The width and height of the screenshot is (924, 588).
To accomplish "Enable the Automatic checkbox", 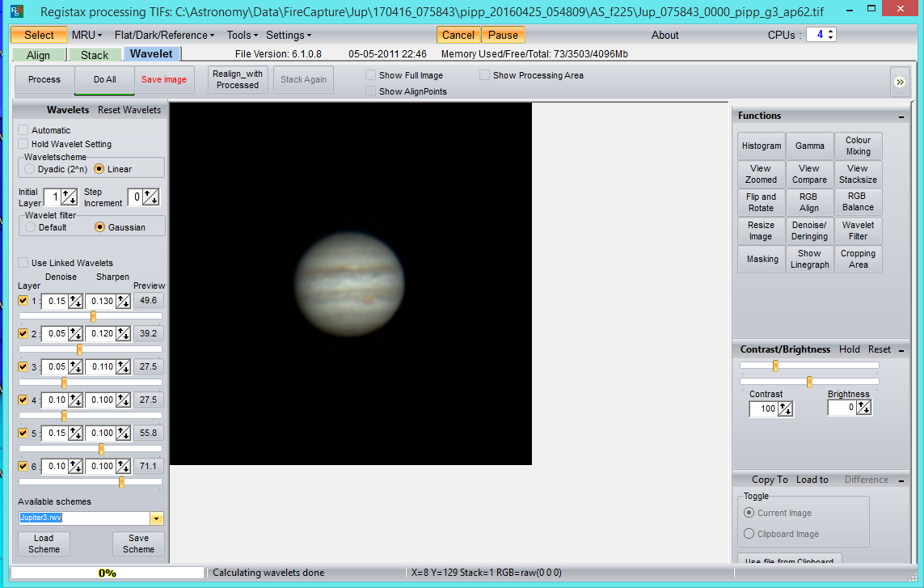I will pyautogui.click(x=23, y=129).
